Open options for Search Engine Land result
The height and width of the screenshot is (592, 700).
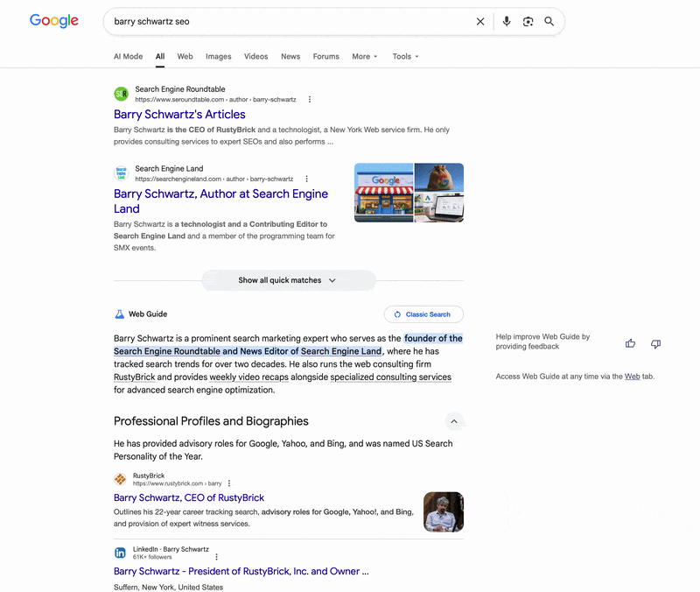point(306,179)
